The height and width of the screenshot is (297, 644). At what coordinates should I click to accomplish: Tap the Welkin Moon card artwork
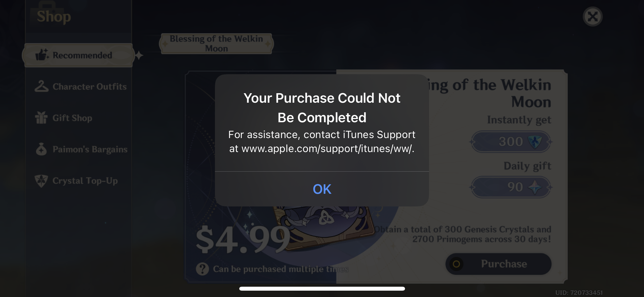point(323,227)
